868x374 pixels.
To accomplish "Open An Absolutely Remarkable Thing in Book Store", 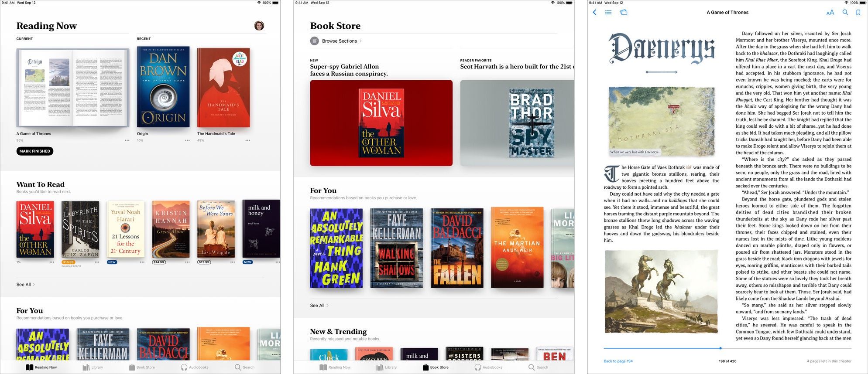I will 336,248.
